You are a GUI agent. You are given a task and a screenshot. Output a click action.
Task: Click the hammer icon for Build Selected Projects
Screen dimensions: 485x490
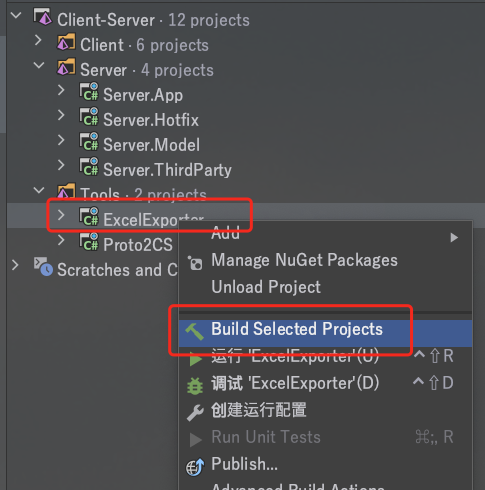pyautogui.click(x=195, y=331)
